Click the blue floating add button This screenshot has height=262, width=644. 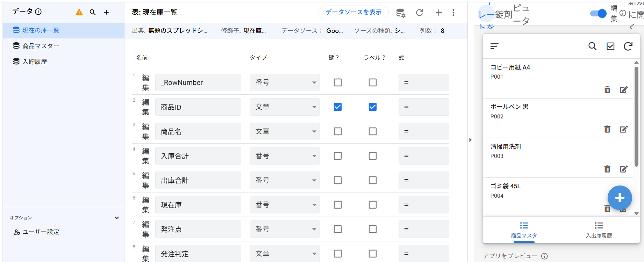click(x=620, y=198)
